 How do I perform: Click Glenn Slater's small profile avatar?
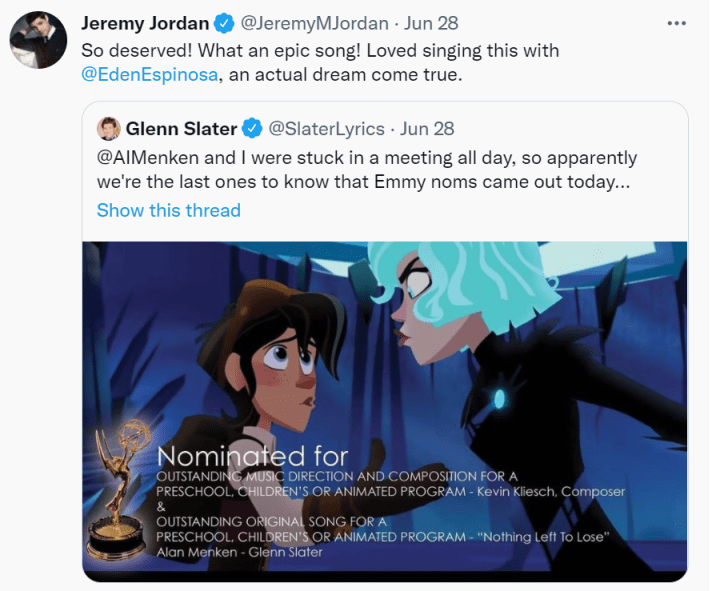(109, 129)
